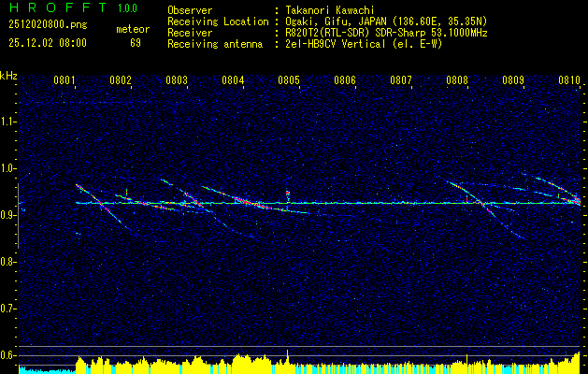Click the 0.8 kHz axis label
The width and height of the screenshot is (588, 374).
(x=7, y=262)
